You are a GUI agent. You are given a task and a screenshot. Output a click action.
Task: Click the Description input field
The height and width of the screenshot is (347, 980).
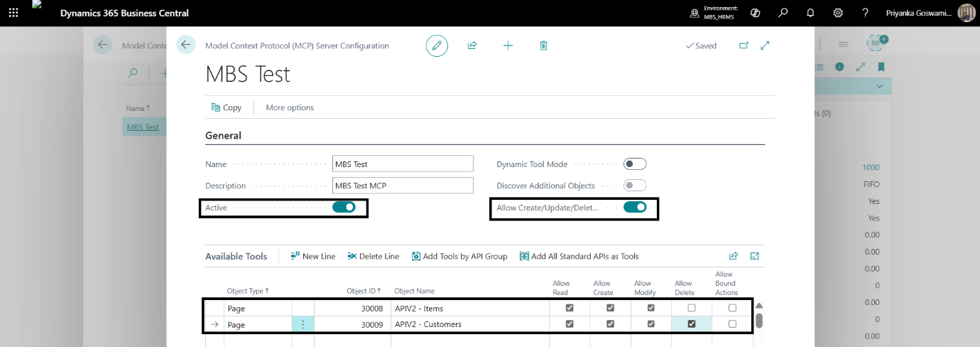403,186
